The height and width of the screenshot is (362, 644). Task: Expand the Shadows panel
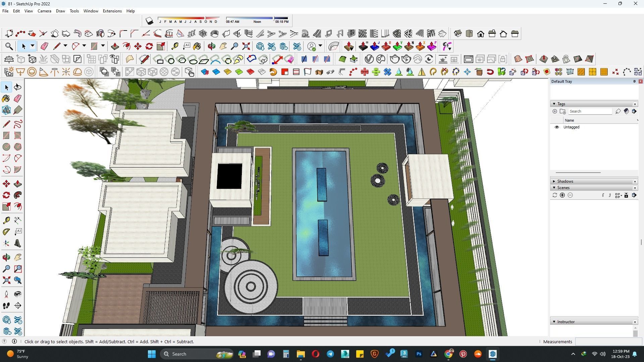coord(554,181)
